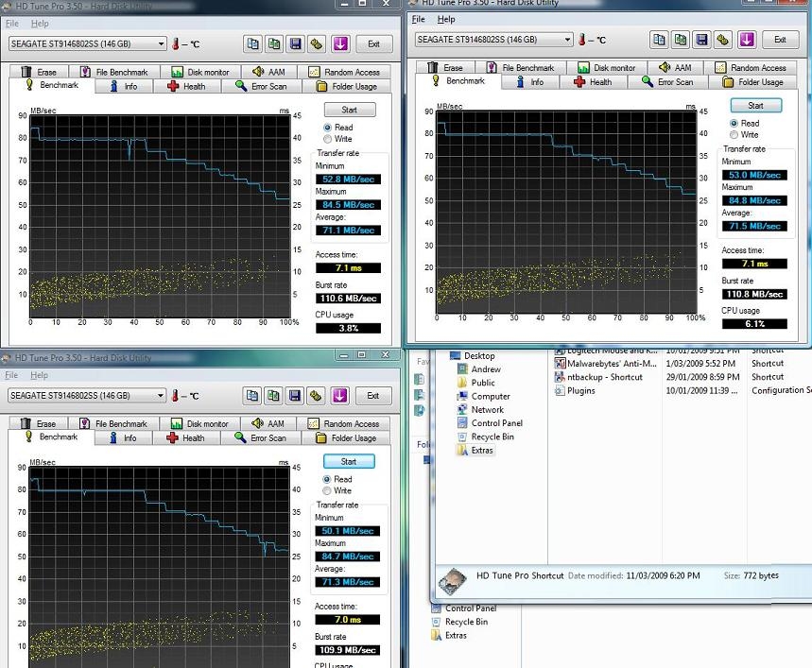Select Read radio button in top-right HD Tune window

(x=734, y=123)
